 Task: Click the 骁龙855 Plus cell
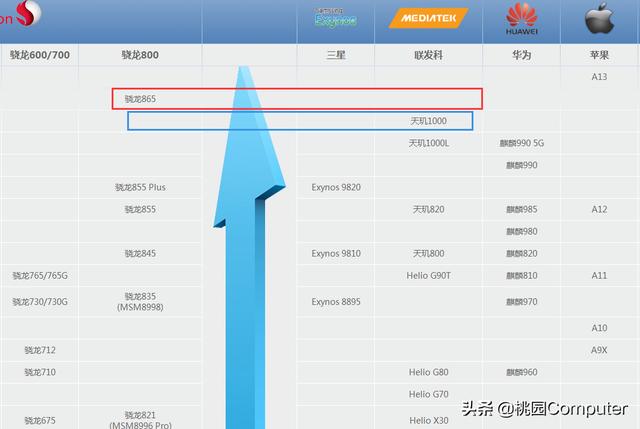coord(140,187)
